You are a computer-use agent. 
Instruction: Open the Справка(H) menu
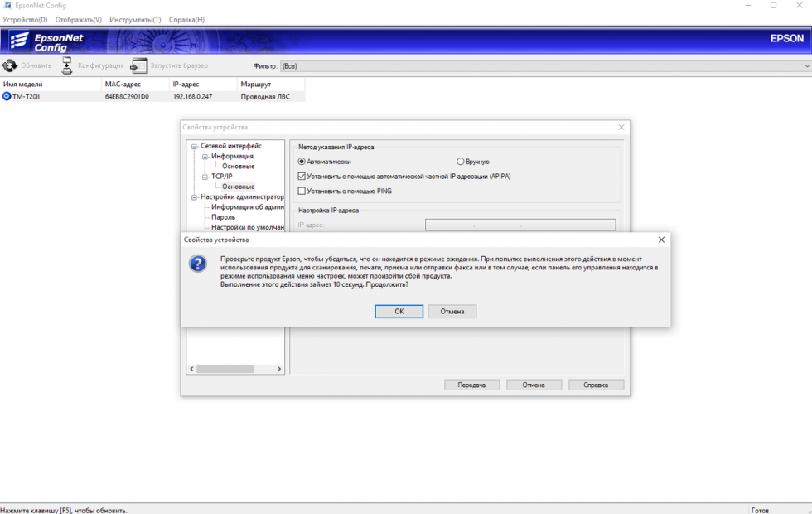(186, 20)
